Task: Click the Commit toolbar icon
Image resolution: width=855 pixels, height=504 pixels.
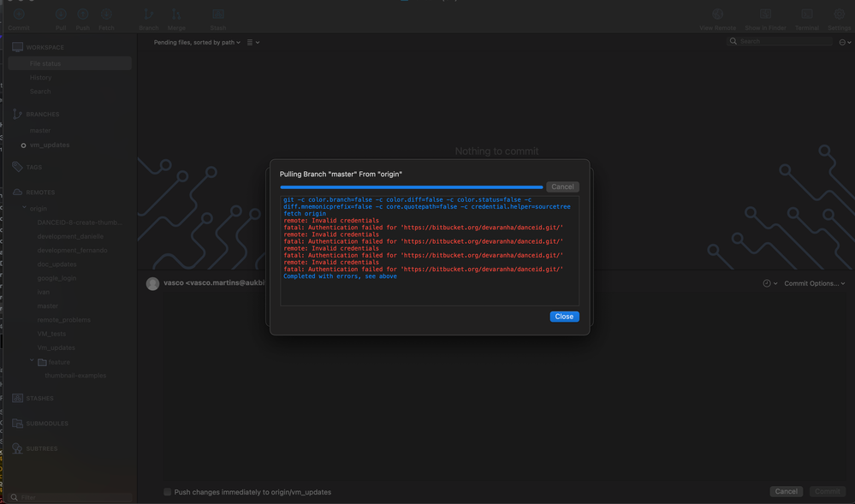Action: (19, 15)
